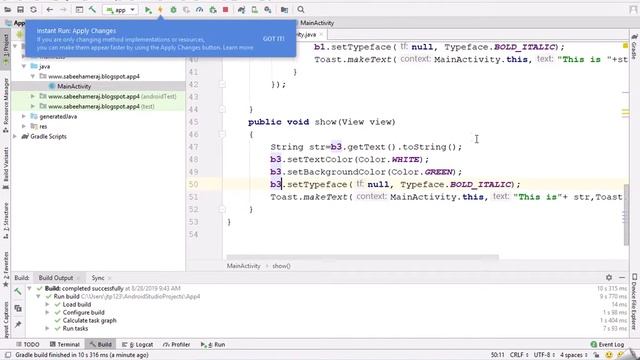Open the Resource Manager side tab
The height and width of the screenshot is (360, 640).
click(6, 105)
